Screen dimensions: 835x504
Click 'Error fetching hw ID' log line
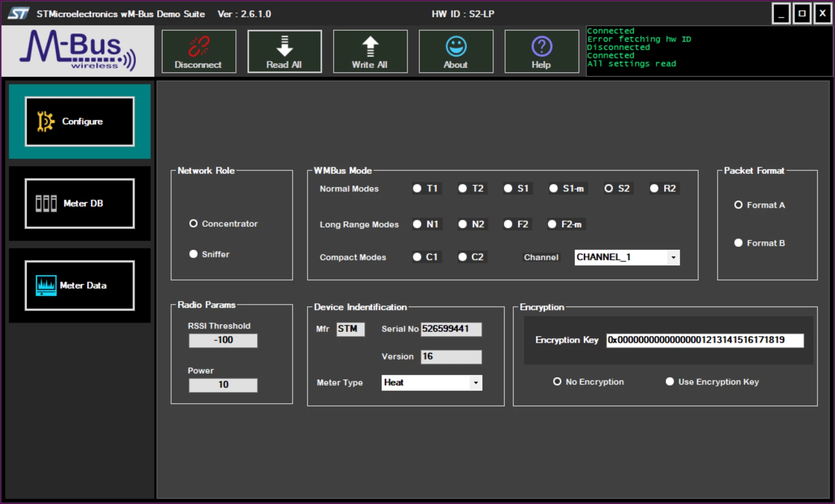tap(639, 39)
